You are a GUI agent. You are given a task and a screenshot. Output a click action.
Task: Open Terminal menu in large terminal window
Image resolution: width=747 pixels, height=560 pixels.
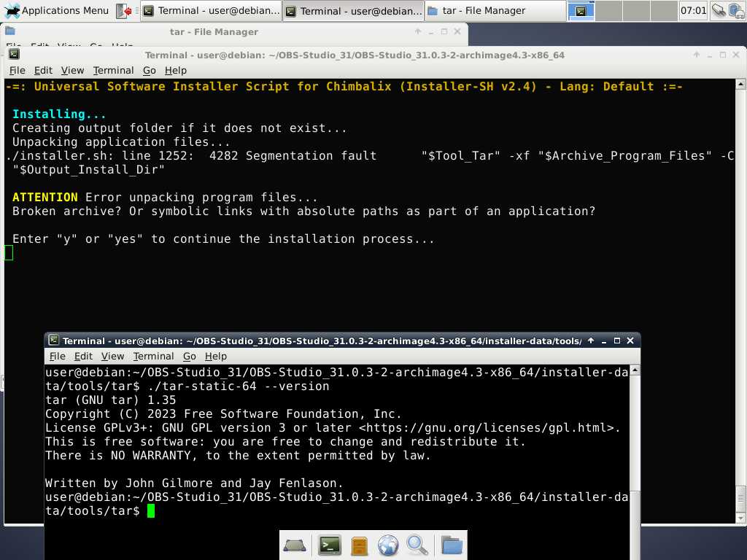coord(113,71)
